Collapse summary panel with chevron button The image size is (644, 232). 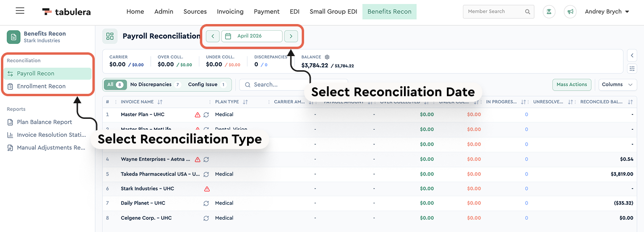632,56
